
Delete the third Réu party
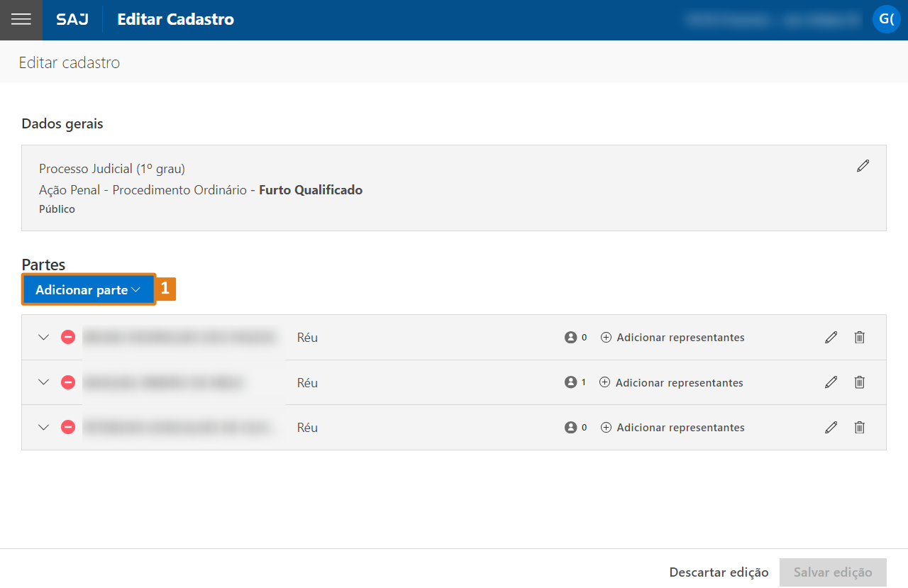859,428
